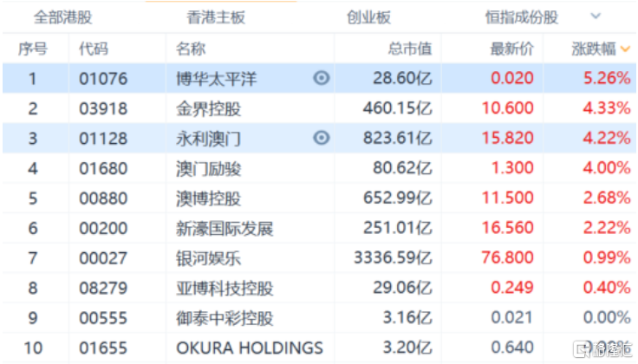Open stock 金界控股 row
The width and height of the screenshot is (638, 364).
[208, 108]
